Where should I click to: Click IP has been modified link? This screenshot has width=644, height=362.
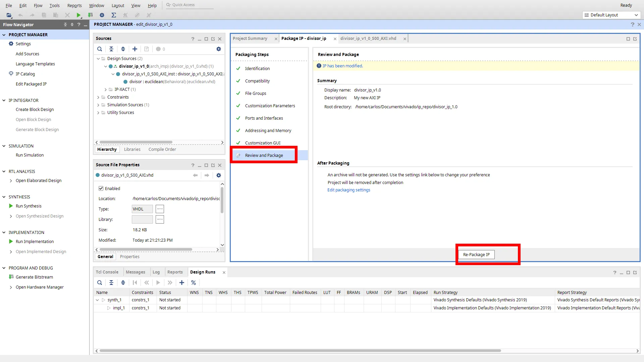[x=343, y=66]
